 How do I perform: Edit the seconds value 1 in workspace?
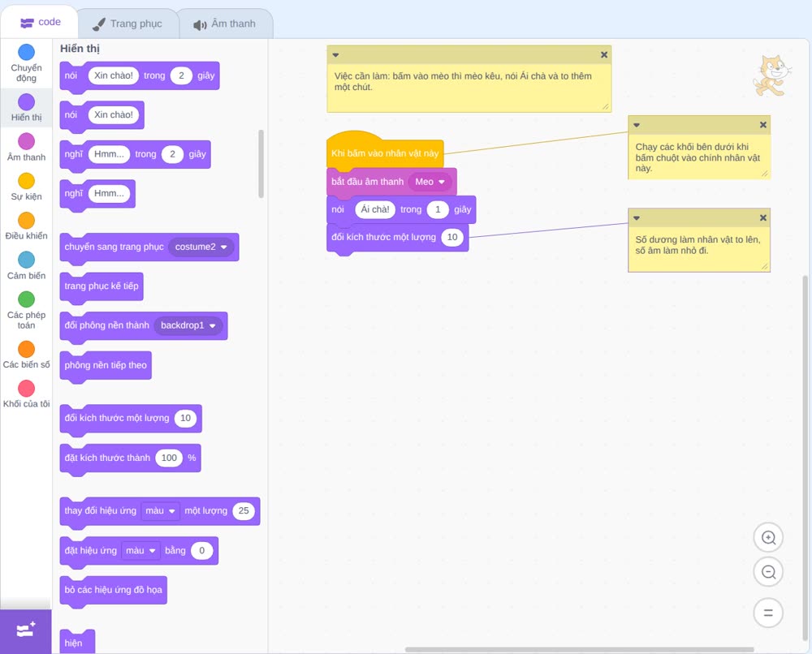(x=438, y=209)
